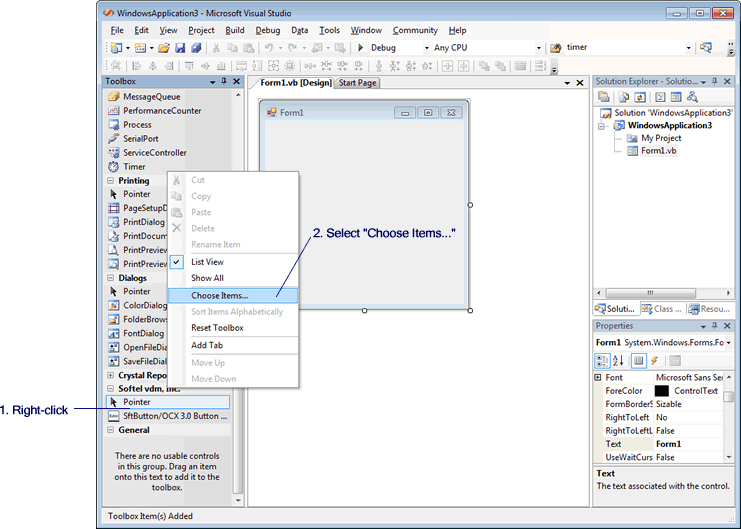
Task: Sort properties alphabetically with A-Z icon
Action: pyautogui.click(x=618, y=360)
